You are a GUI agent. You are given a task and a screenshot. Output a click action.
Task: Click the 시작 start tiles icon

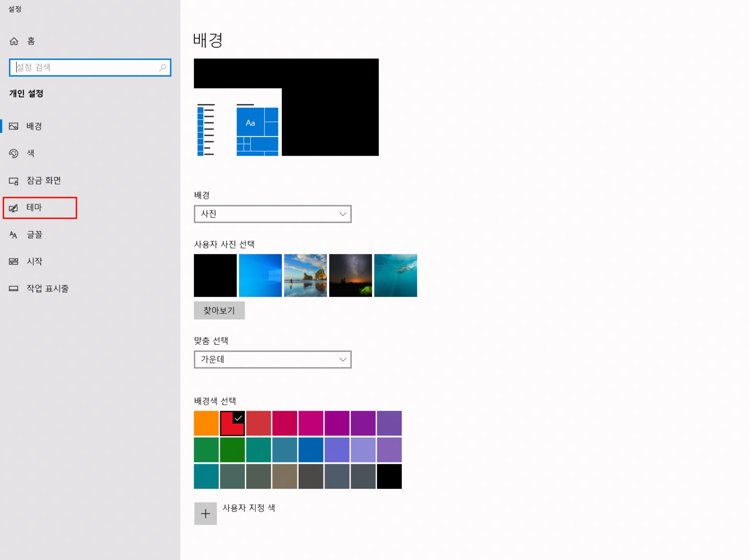[13, 261]
